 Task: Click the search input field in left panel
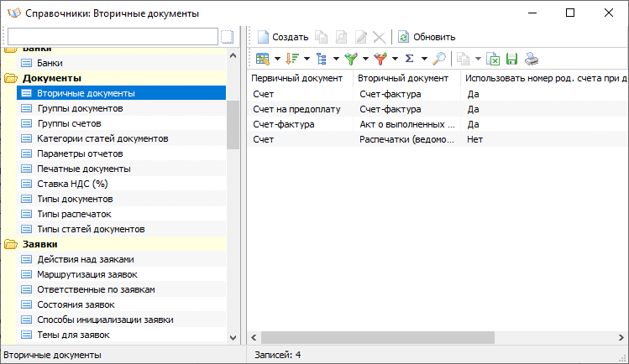pos(113,36)
